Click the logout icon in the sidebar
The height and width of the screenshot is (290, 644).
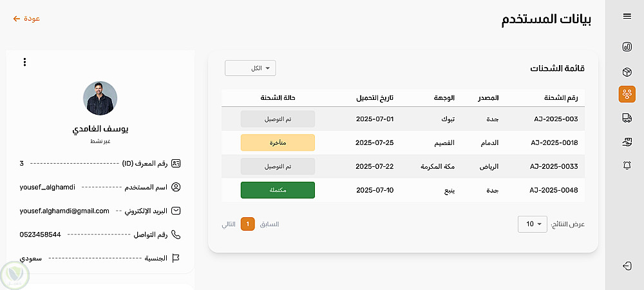(627, 266)
